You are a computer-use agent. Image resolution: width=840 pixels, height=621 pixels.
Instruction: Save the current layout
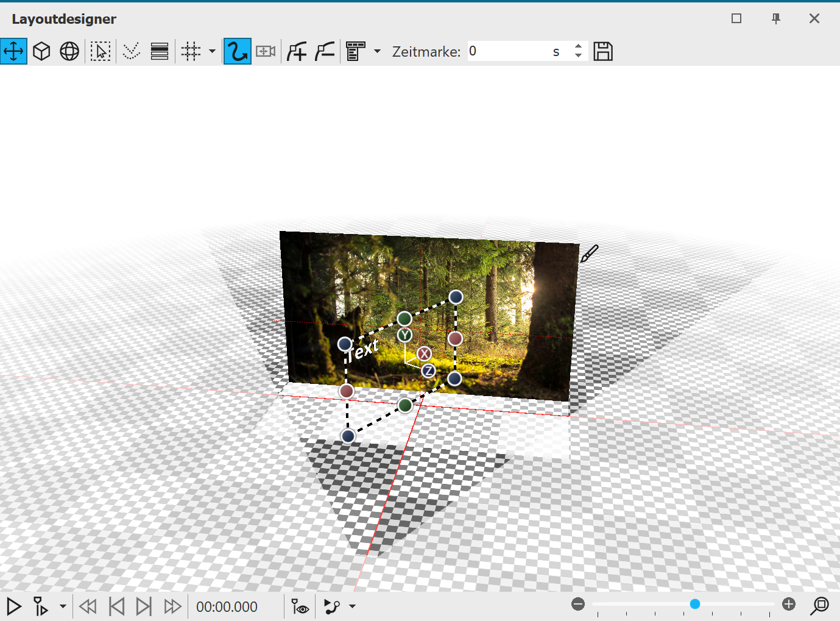(x=603, y=51)
